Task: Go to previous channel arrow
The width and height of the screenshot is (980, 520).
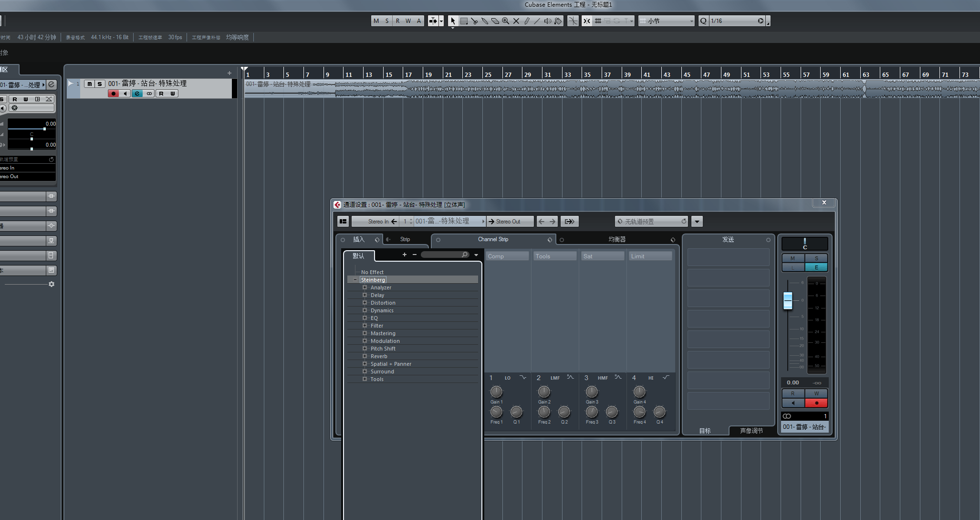Action: (542, 222)
